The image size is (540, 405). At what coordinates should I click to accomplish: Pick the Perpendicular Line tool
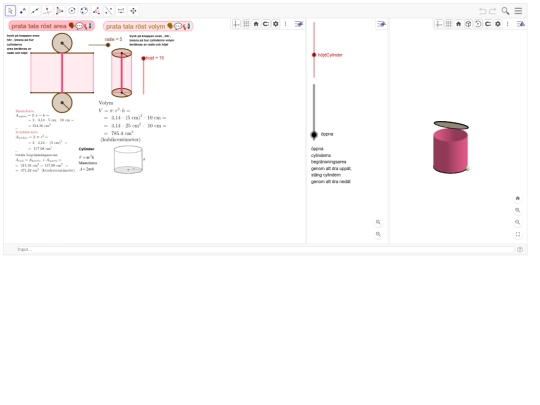47,11
